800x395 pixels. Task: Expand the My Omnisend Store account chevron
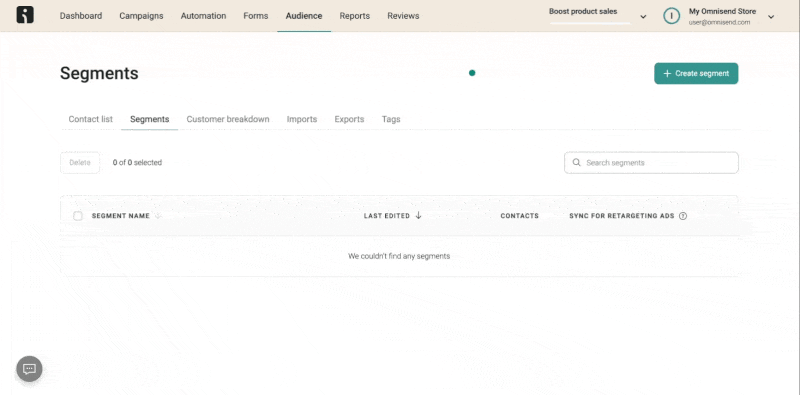click(x=771, y=17)
